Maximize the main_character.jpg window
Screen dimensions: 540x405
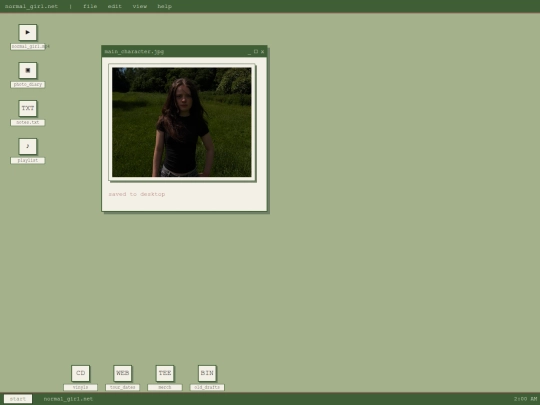click(256, 52)
